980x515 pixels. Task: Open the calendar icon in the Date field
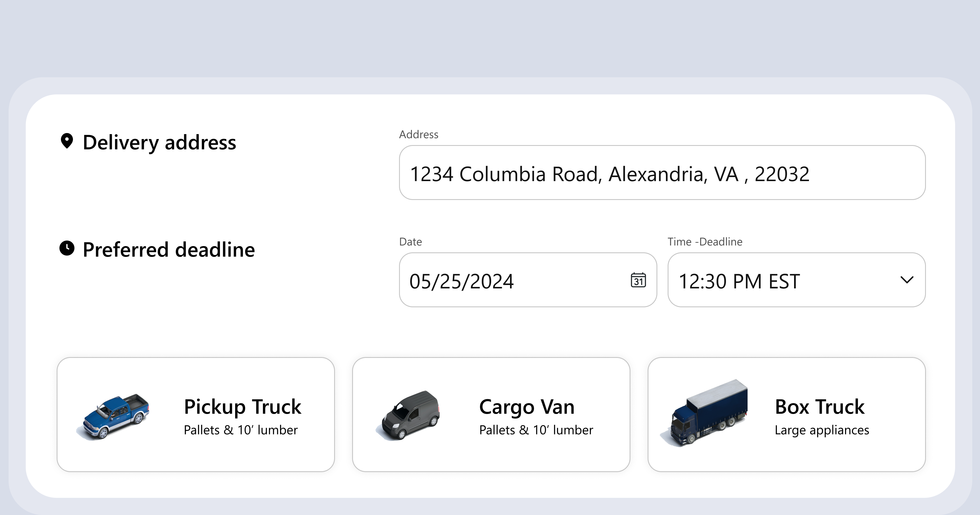coord(639,280)
